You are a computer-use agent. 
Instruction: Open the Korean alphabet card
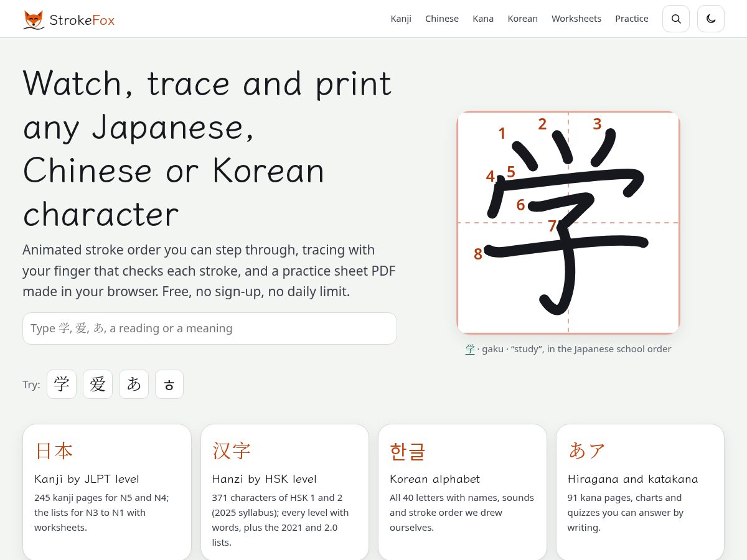[x=463, y=492]
